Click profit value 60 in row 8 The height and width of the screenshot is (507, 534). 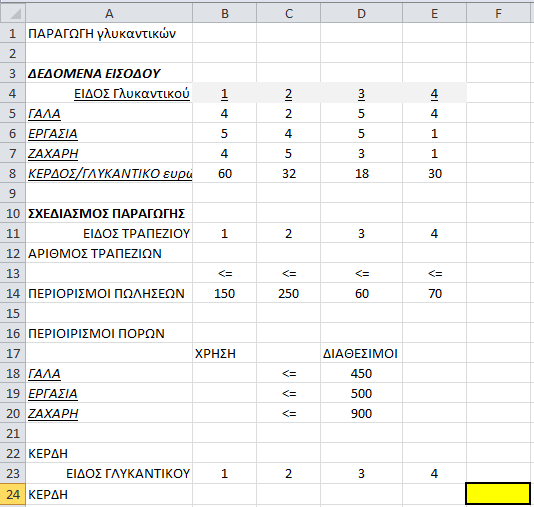[x=224, y=173]
